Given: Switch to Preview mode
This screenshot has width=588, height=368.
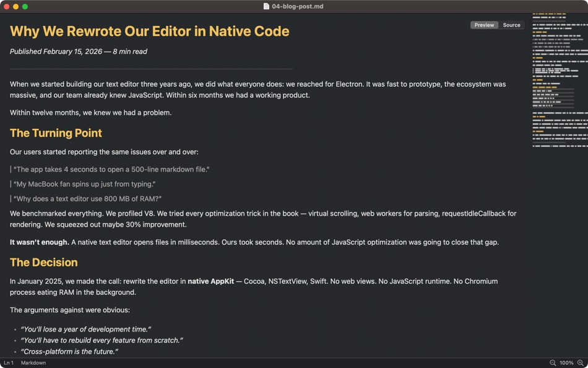Looking at the screenshot, I should [x=484, y=25].
